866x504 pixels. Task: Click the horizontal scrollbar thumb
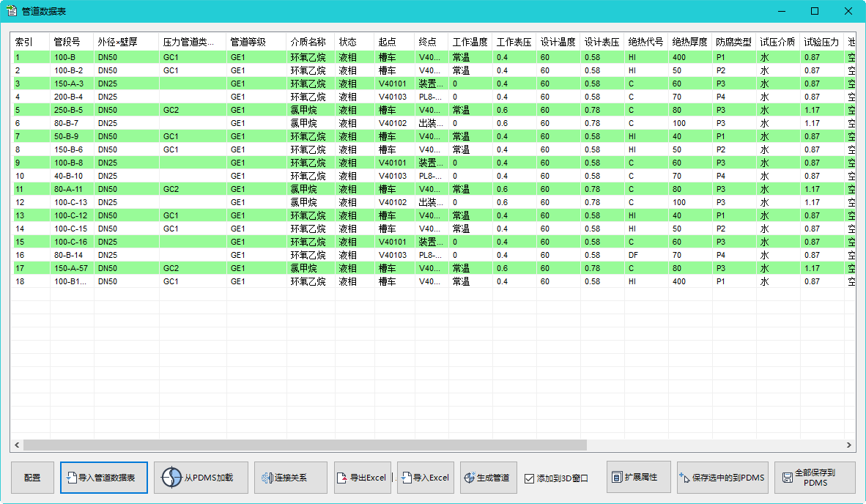coord(305,445)
